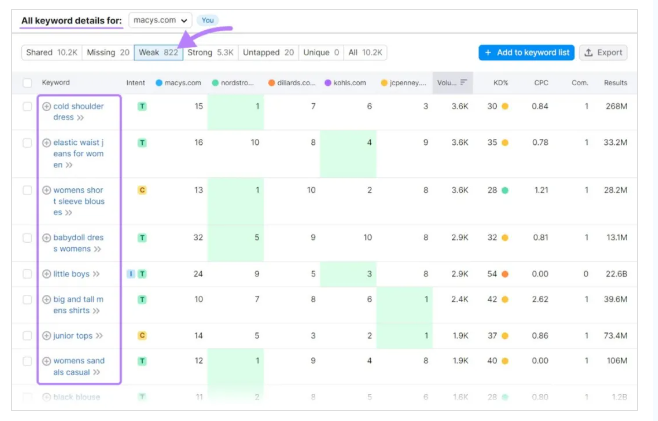The height and width of the screenshot is (421, 658).
Task: Click the sort icon in Volume column header
Action: coord(464,82)
